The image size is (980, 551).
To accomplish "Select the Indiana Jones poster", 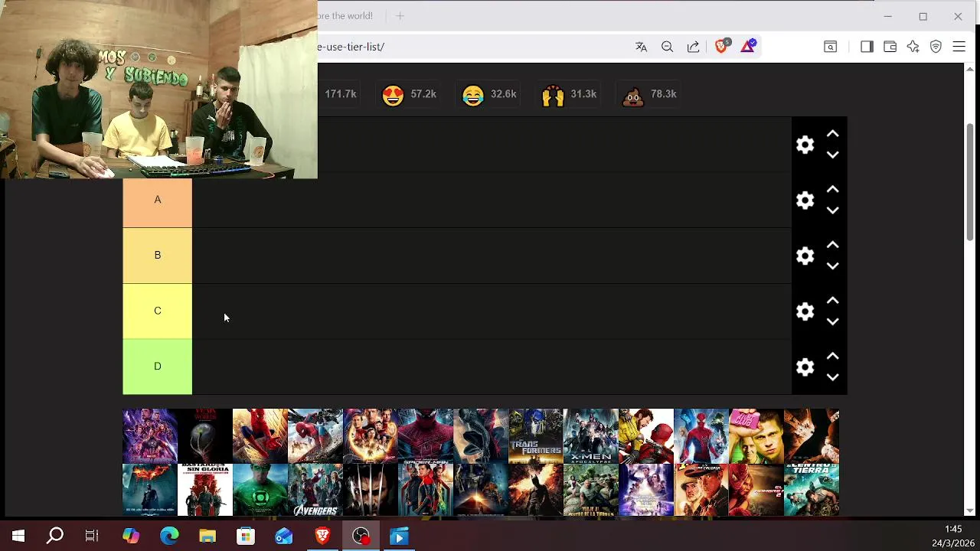I will click(701, 490).
